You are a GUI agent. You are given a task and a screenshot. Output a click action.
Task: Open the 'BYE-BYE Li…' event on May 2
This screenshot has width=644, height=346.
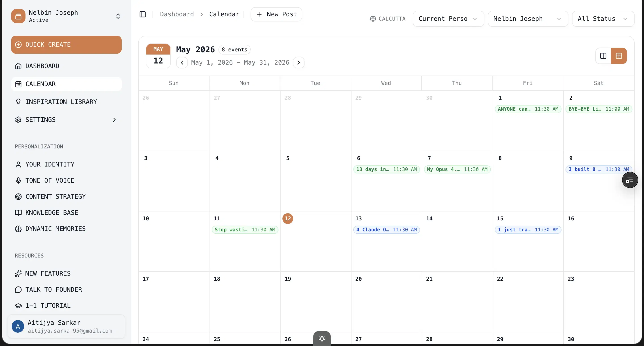click(599, 109)
